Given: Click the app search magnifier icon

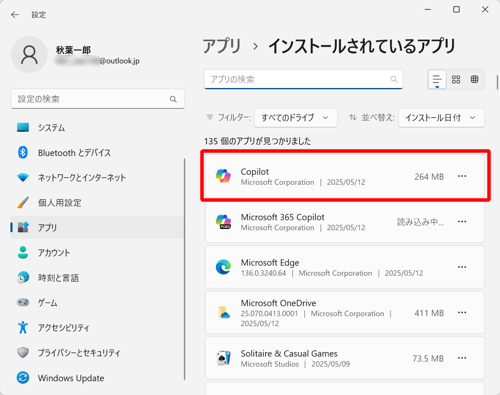Looking at the screenshot, I should coord(394,79).
